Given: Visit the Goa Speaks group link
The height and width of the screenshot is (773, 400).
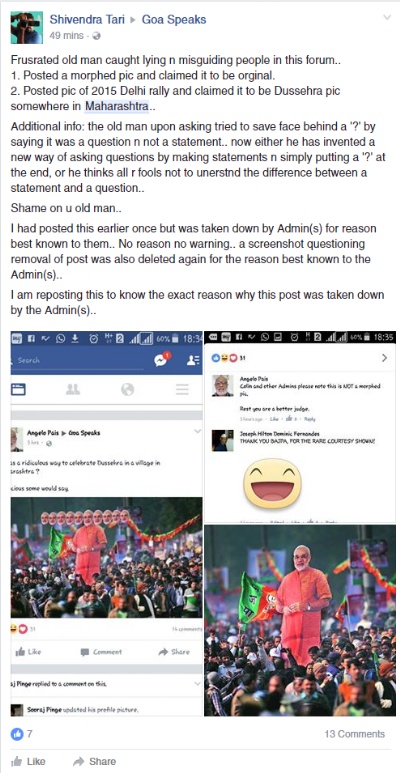Looking at the screenshot, I should coord(174,20).
